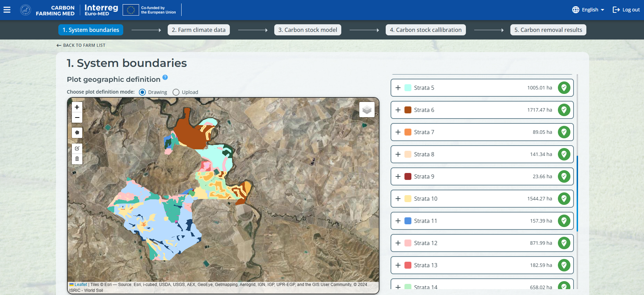
Task: Go to the Farm climate data step
Action: (199, 30)
